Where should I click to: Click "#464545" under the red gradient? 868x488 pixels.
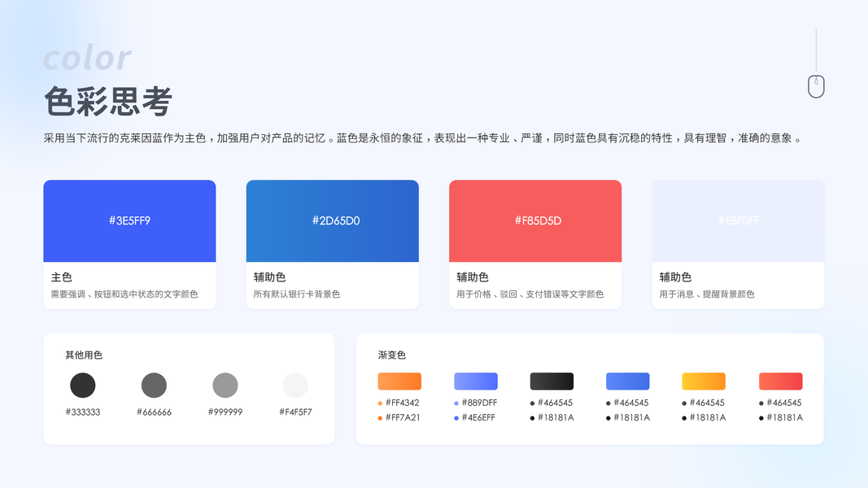tap(784, 403)
